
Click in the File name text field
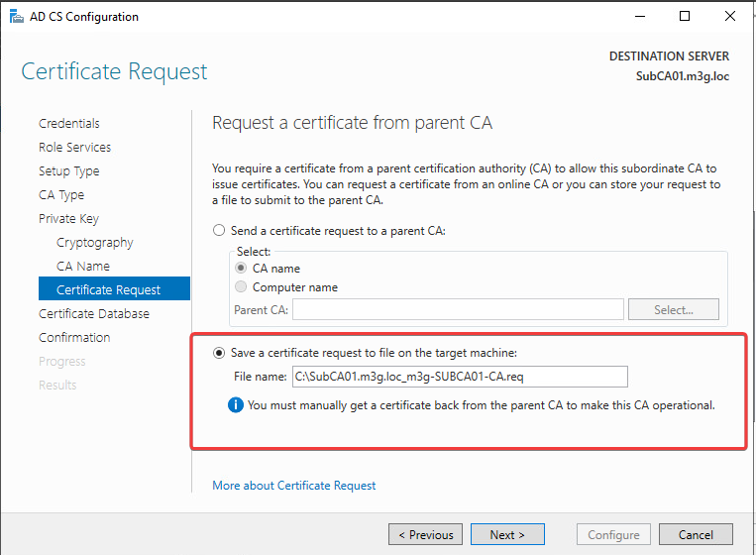[459, 377]
